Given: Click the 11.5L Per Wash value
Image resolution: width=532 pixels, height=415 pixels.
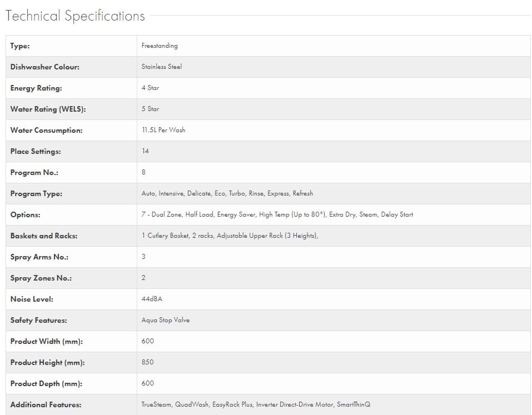Looking at the screenshot, I should pyautogui.click(x=163, y=131).
